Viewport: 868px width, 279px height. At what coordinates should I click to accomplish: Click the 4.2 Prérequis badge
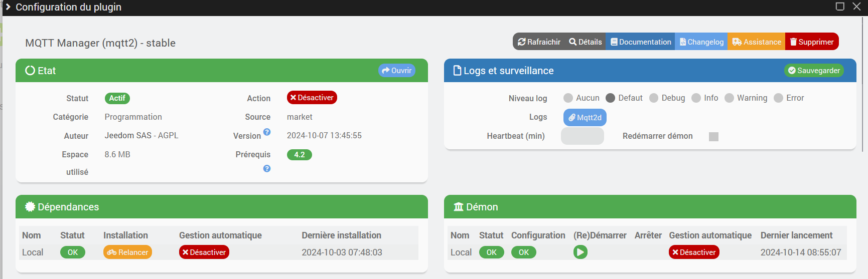[x=300, y=155]
